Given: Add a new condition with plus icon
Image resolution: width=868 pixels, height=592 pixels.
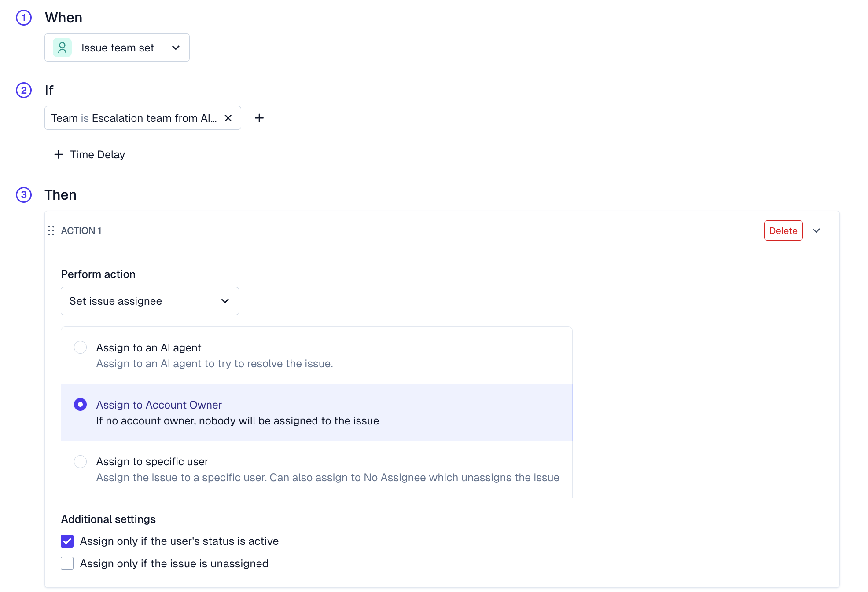Looking at the screenshot, I should coord(259,118).
